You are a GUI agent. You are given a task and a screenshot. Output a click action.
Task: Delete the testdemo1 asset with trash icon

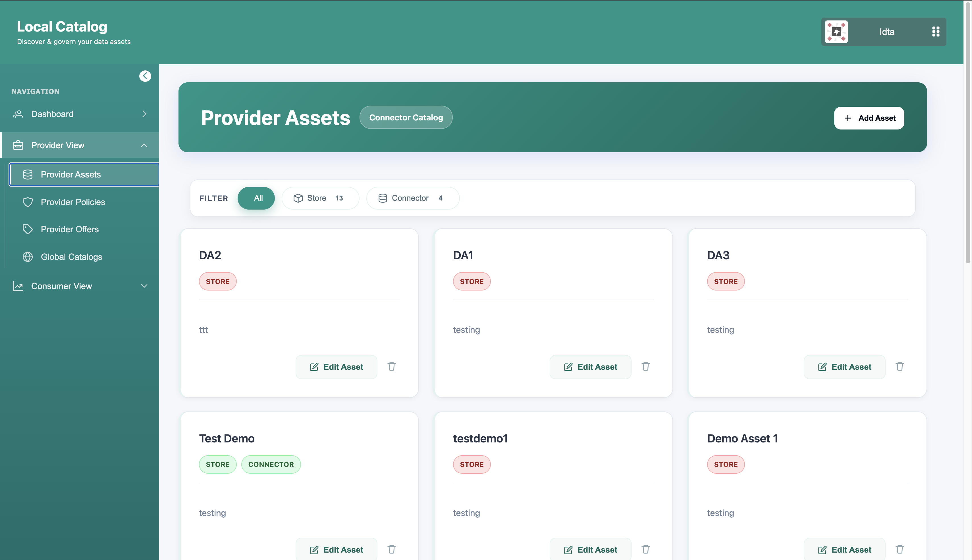[x=645, y=549]
